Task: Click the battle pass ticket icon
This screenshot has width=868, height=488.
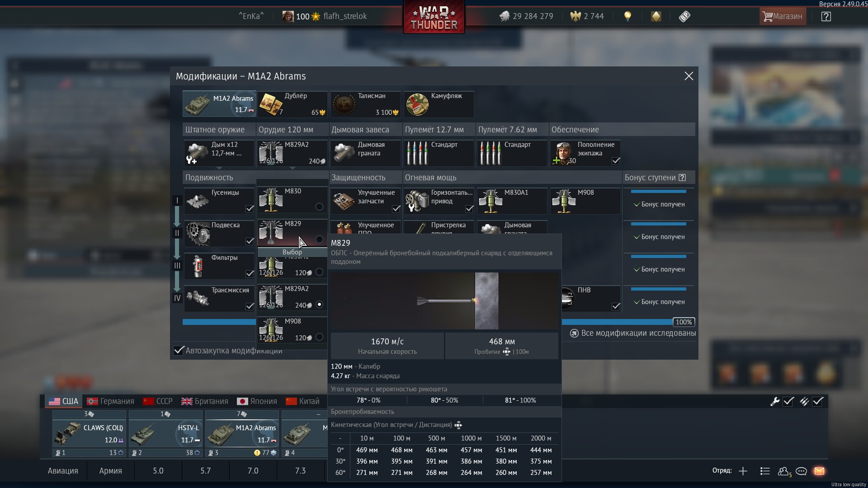Action: (x=684, y=17)
